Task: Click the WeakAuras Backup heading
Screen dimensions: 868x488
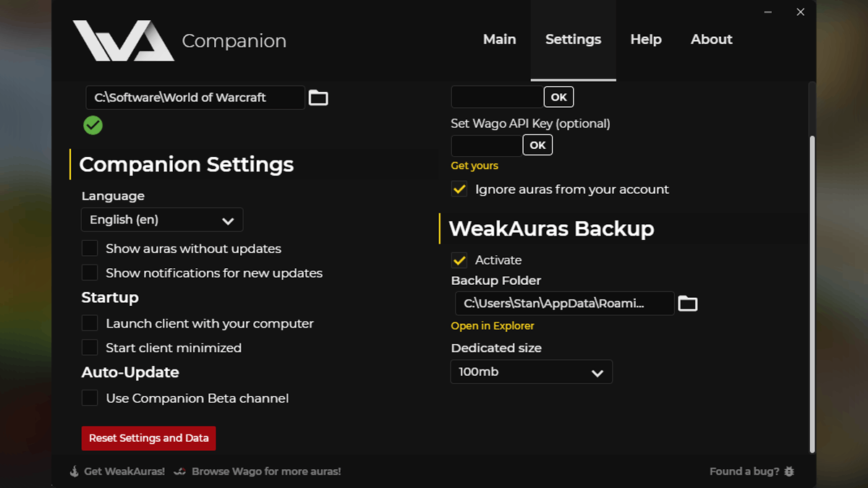Action: point(551,228)
